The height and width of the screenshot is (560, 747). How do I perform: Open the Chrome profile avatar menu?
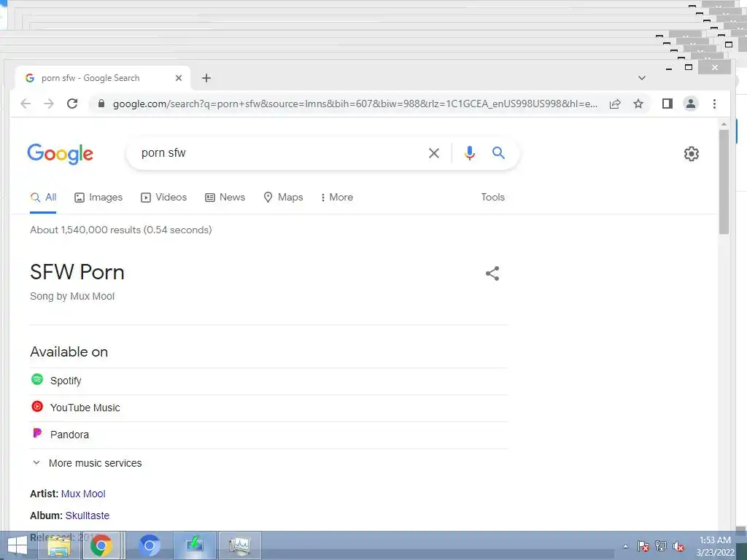click(x=690, y=104)
